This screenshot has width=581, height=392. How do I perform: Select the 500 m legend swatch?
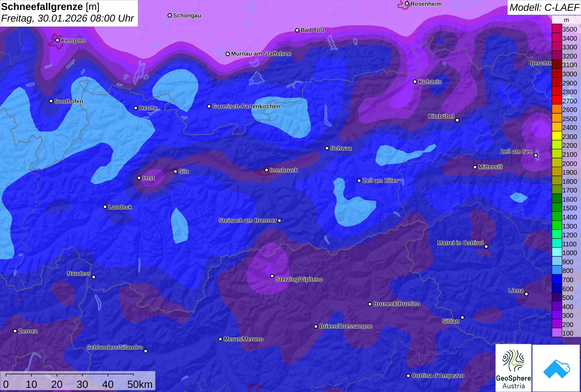[557, 297]
